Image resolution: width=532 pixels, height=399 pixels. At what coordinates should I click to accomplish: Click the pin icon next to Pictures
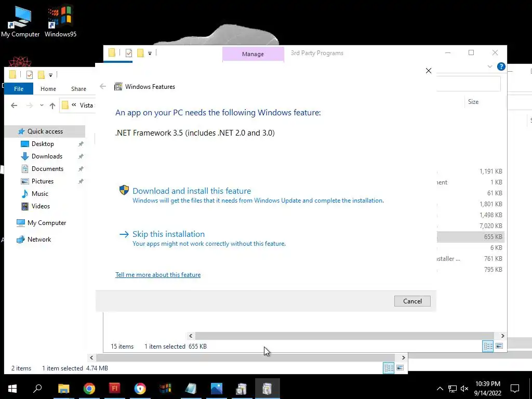pyautogui.click(x=81, y=181)
